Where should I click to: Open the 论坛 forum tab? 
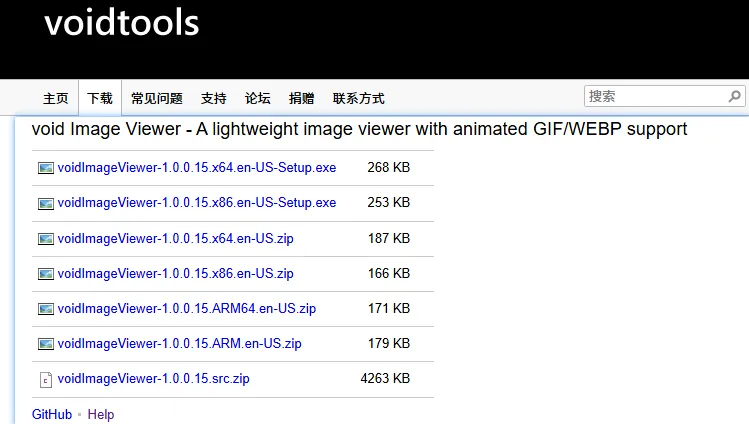tap(258, 98)
